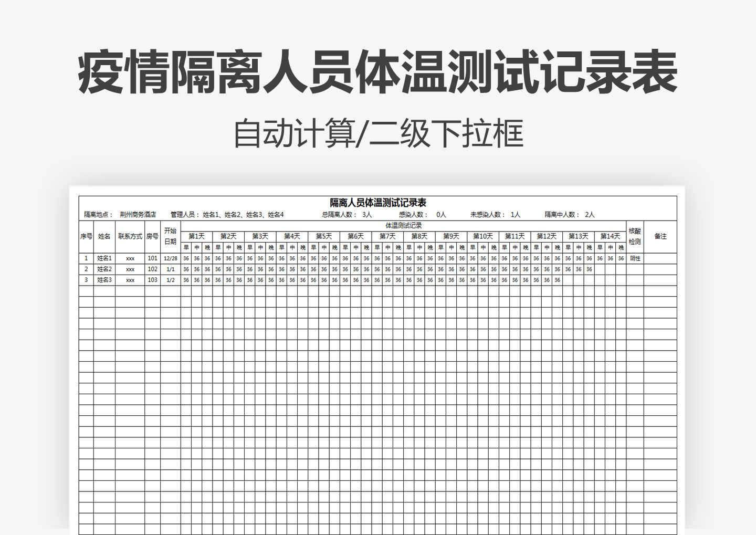This screenshot has height=535, width=756.
Task: Click the 隔离人员体温测试记录表 table title
Action: click(378, 202)
